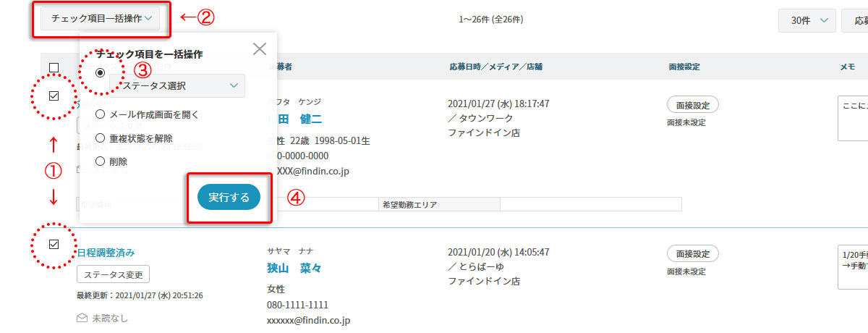Close the bulk operation popup with X
This screenshot has height=333, width=868.
click(259, 49)
